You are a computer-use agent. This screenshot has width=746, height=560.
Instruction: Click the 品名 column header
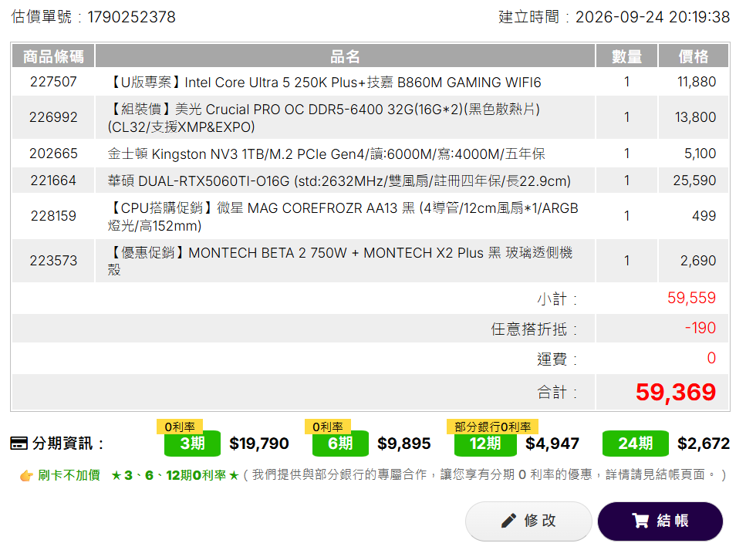pos(345,56)
